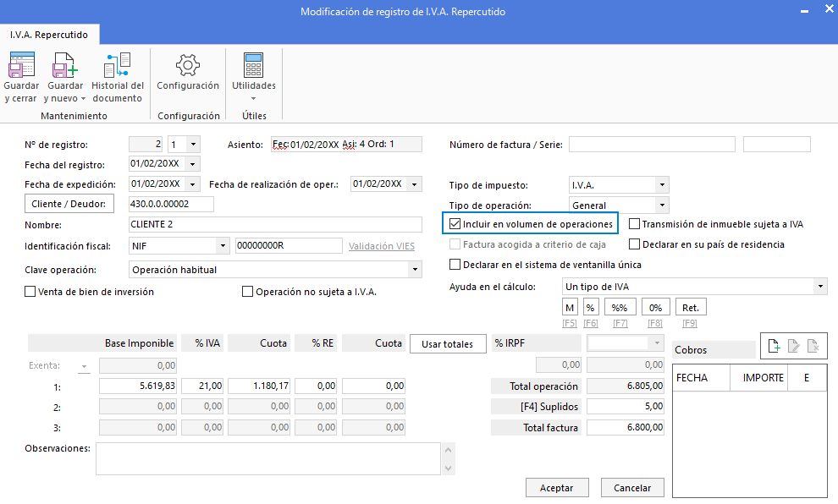Click row 1 % IVA 21,00 field
This screenshot has width=838, height=504.
(x=202, y=386)
